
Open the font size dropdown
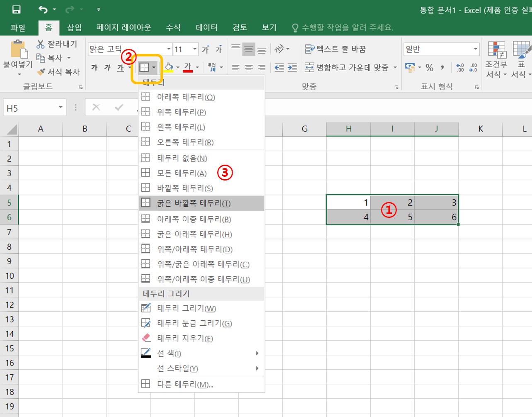[x=195, y=49]
